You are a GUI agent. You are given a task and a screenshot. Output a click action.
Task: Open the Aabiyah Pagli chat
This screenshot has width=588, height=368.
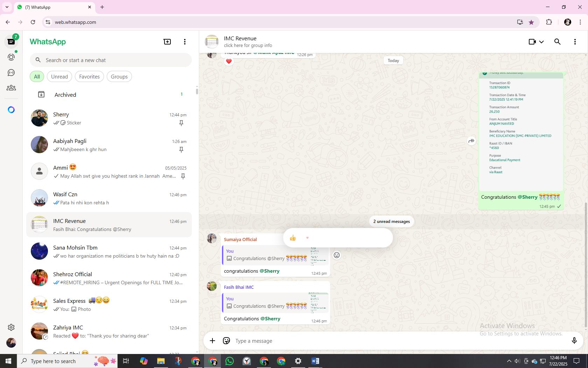109,145
